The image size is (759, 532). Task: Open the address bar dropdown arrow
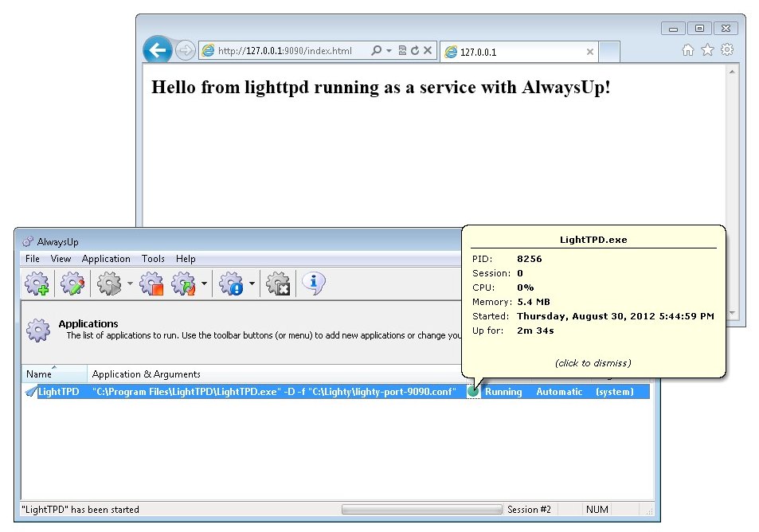tap(389, 50)
